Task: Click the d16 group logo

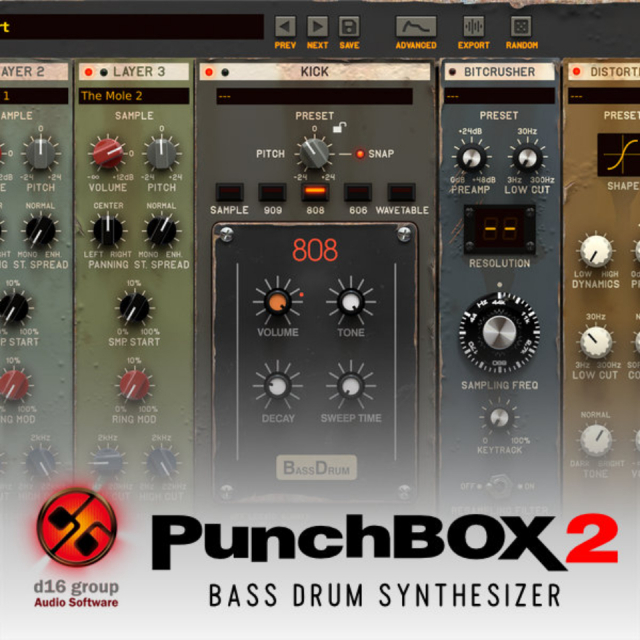Action: 77,527
